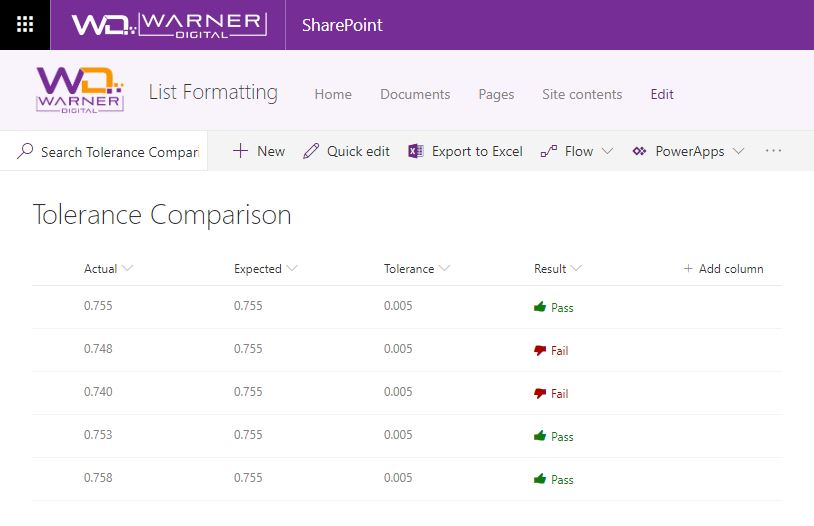The height and width of the screenshot is (526, 814).
Task: Go to Home in site navigation
Action: click(333, 94)
